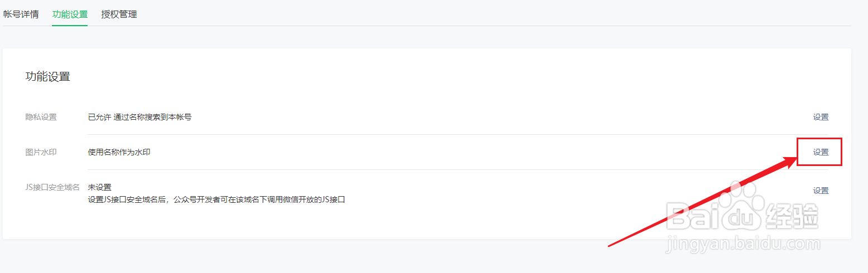Select the 图片水印 row label

click(41, 152)
